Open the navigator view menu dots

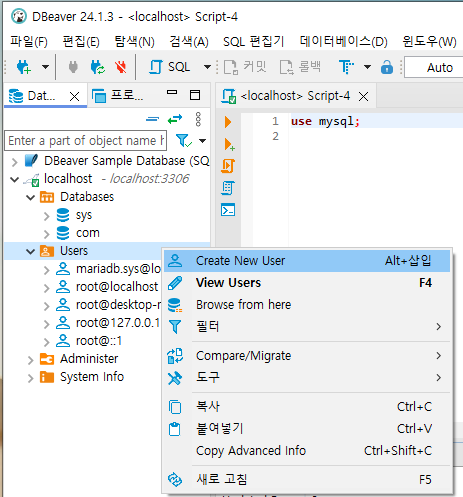click(198, 119)
